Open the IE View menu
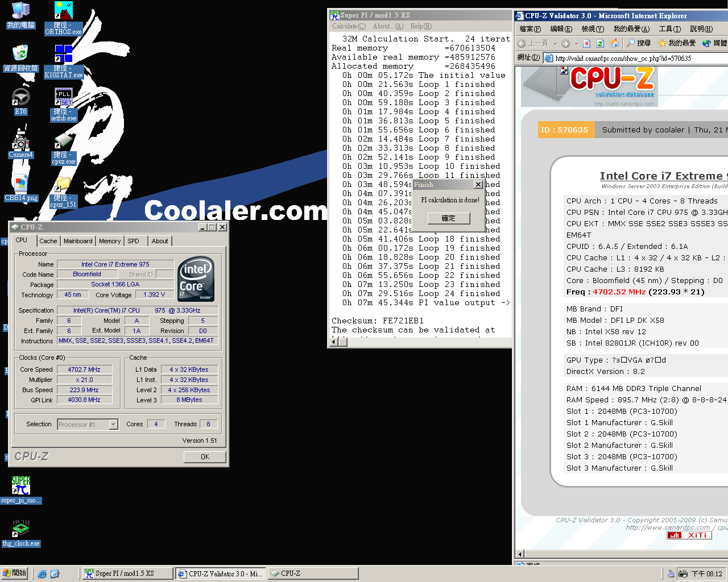The height and width of the screenshot is (582, 728). tap(592, 29)
